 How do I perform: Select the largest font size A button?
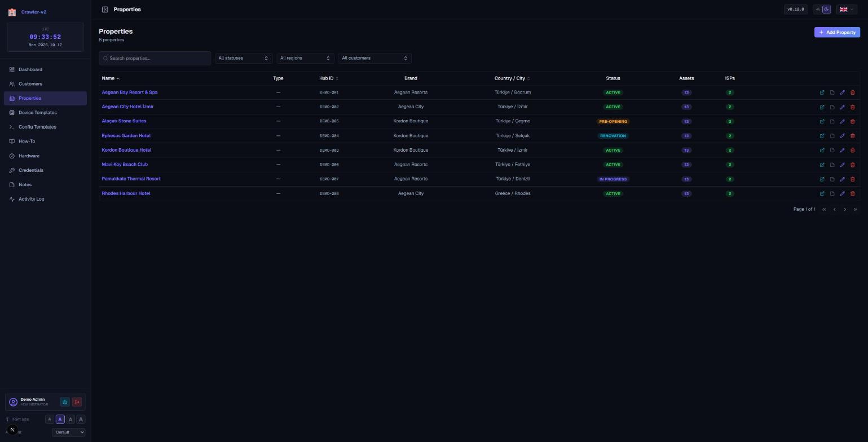(81, 419)
